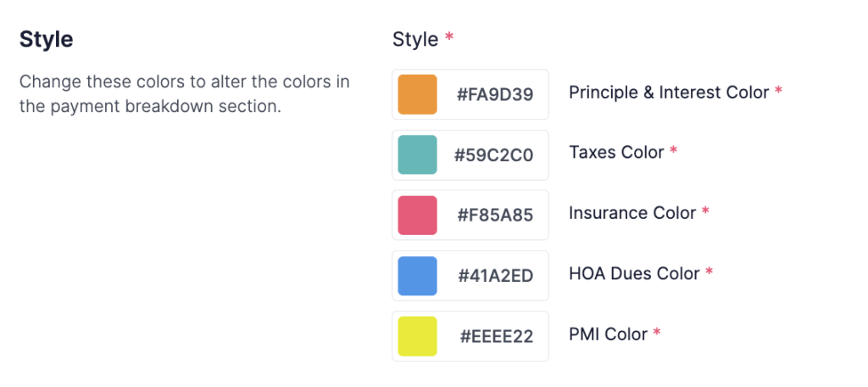Click the required asterisk next to Taxes Color

(673, 151)
